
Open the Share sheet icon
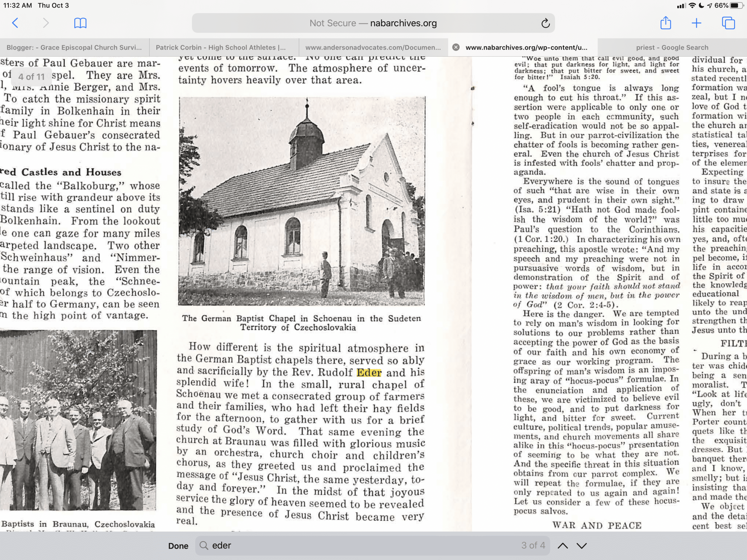[665, 23]
